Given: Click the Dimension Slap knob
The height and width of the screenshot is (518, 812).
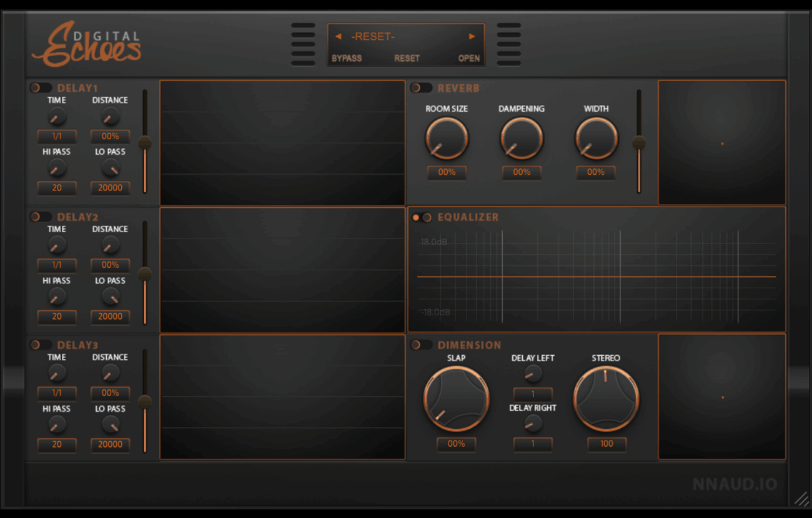Looking at the screenshot, I should coord(456,399).
